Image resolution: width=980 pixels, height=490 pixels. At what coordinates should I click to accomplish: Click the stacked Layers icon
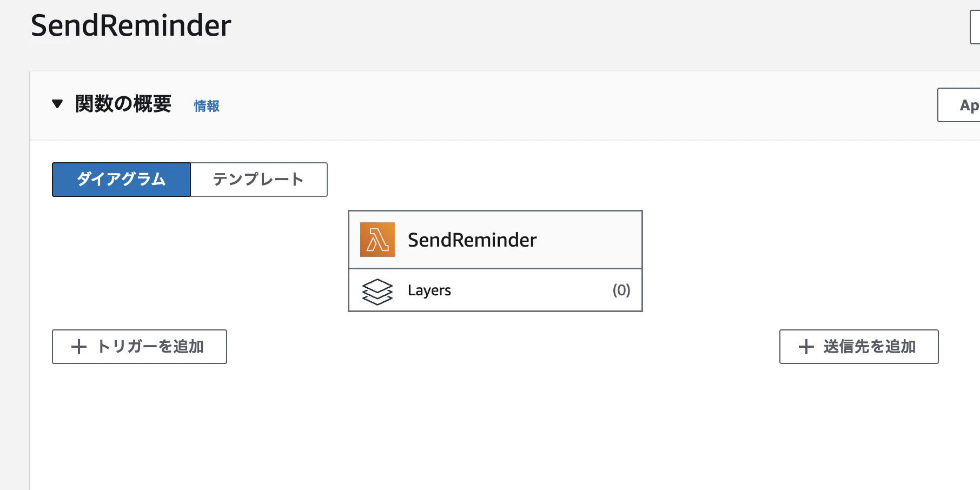pyautogui.click(x=377, y=292)
